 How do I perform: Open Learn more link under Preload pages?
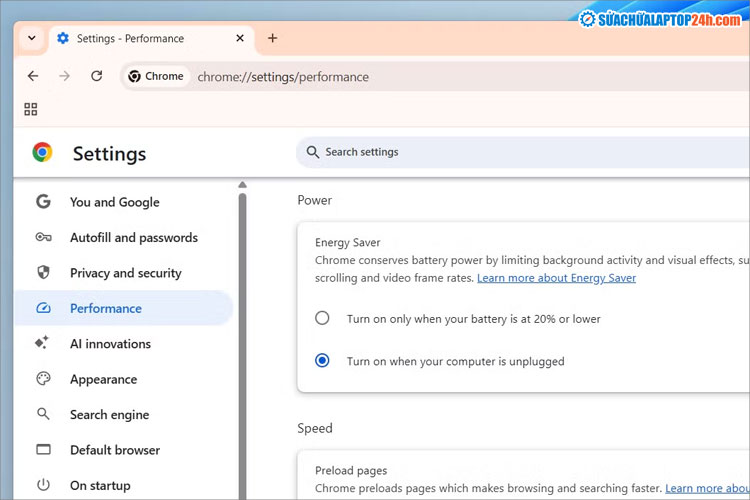(x=707, y=488)
